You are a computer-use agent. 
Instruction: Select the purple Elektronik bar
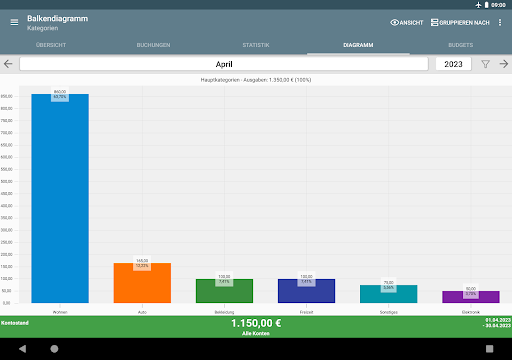(x=471, y=297)
